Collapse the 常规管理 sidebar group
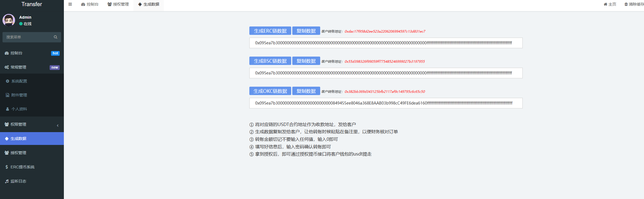644x199 pixels. pyautogui.click(x=18, y=67)
